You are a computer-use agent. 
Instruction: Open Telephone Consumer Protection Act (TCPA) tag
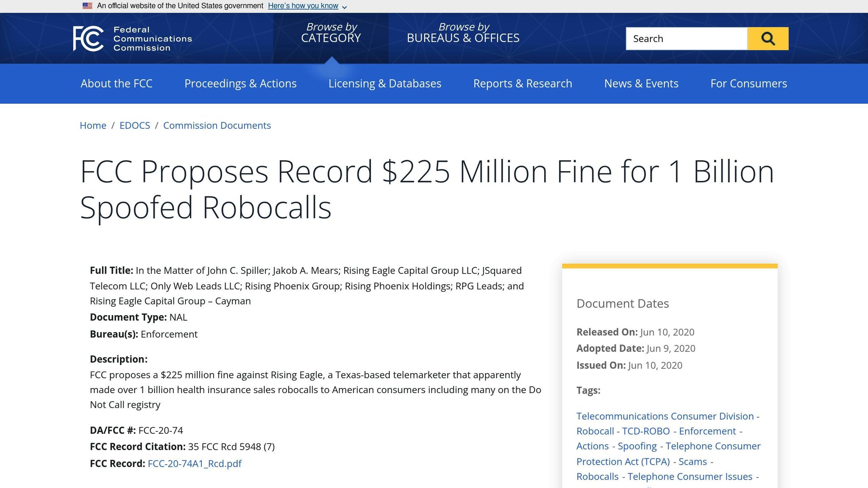[x=668, y=454]
